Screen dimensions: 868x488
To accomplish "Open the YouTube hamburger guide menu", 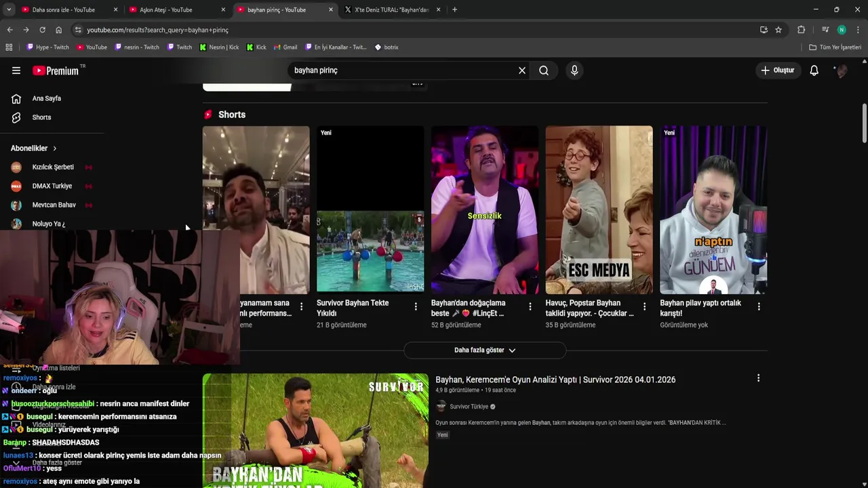I will pos(16,70).
